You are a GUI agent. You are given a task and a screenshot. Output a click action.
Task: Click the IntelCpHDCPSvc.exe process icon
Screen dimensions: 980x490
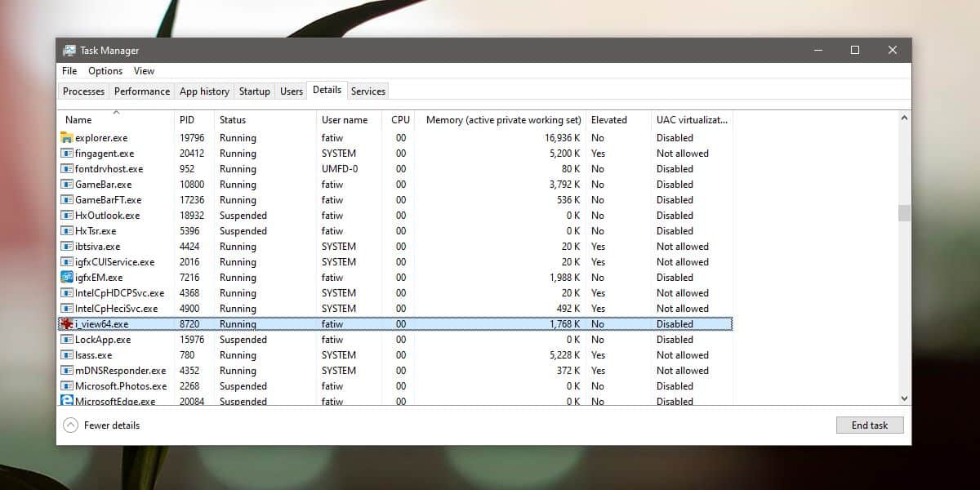(x=67, y=293)
